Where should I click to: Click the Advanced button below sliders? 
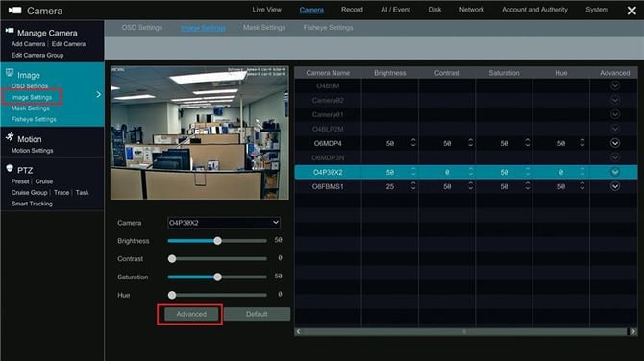click(191, 314)
